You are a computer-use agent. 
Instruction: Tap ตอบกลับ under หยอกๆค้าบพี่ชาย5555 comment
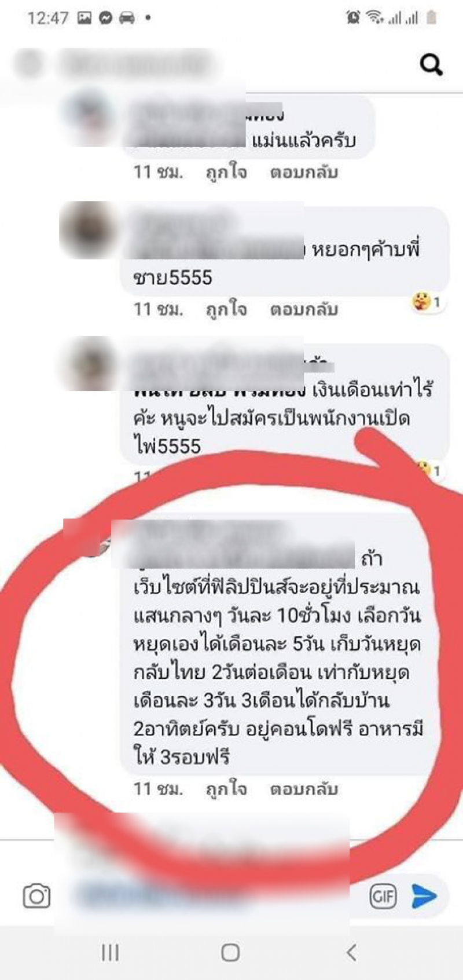pyautogui.click(x=304, y=309)
